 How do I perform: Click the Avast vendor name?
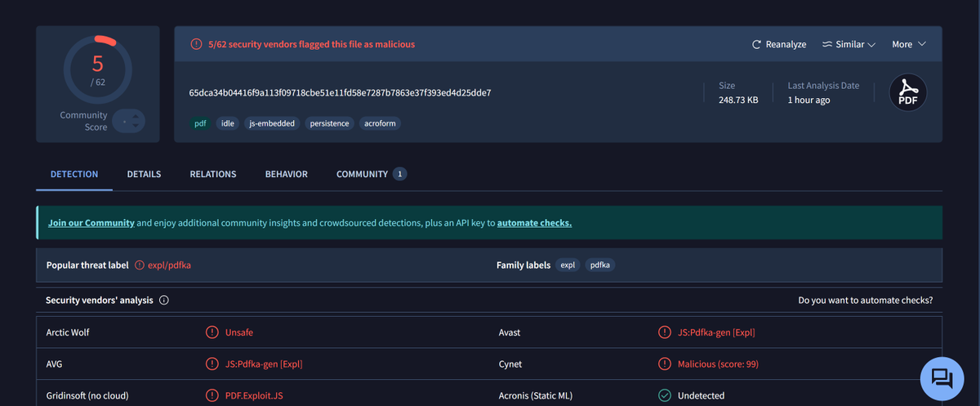[x=510, y=332]
